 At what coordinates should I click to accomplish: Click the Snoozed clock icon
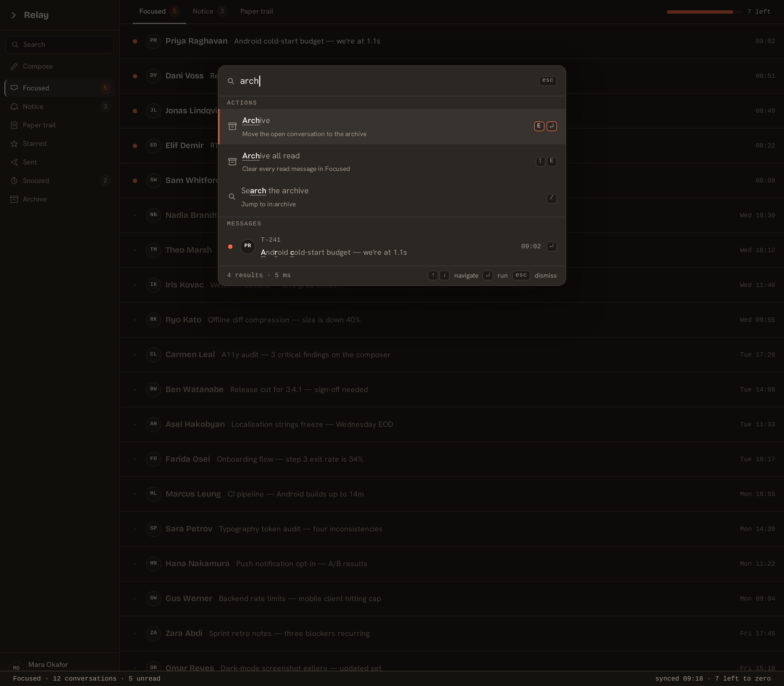point(14,181)
